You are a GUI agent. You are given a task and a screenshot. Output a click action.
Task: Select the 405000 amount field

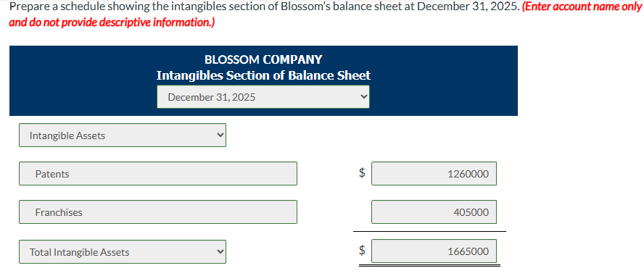point(434,212)
